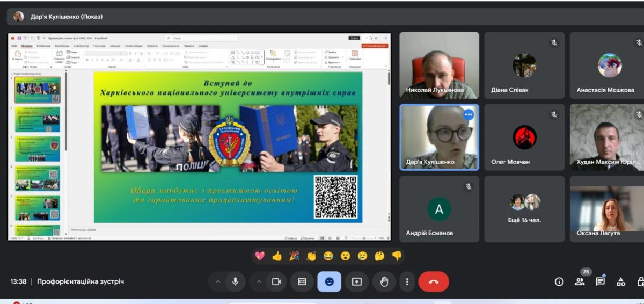Image resolution: width=644 pixels, height=304 pixels.
Task: Send the thumbs up reaction
Action: [277, 256]
